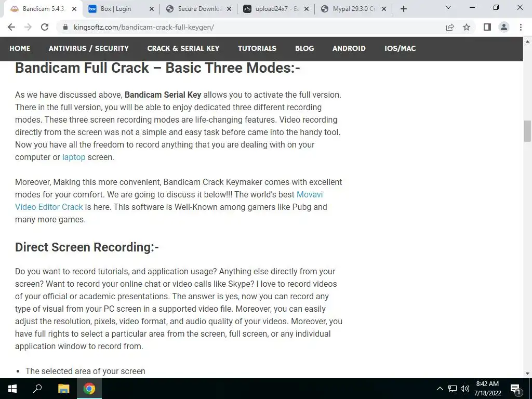
Task: Open the TUTORIALS menu item
Action: point(257,48)
